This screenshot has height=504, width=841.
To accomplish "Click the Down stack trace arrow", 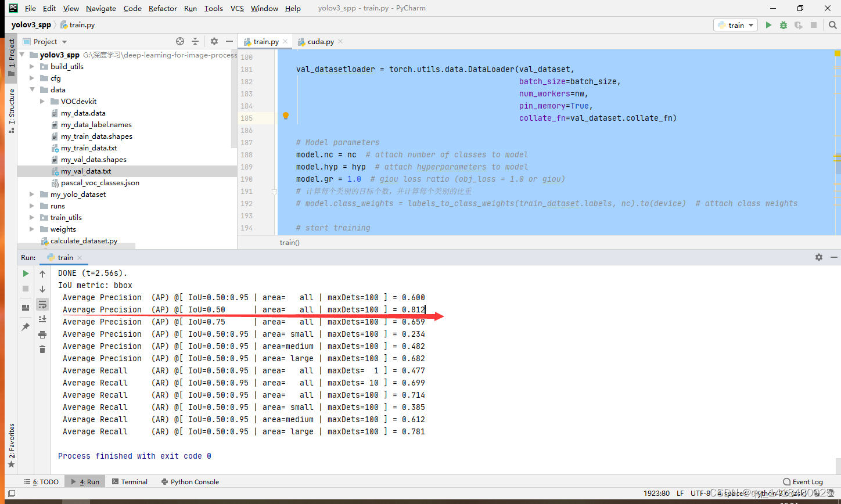I will (42, 289).
